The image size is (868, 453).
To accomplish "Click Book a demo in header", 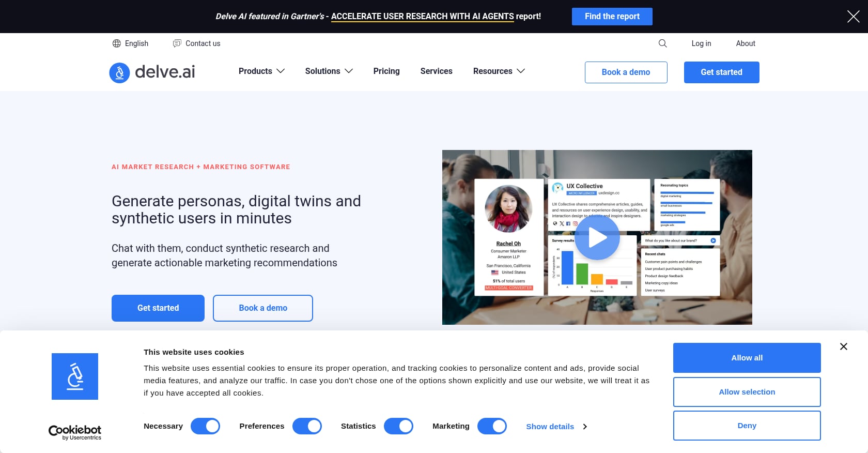I will click(626, 72).
